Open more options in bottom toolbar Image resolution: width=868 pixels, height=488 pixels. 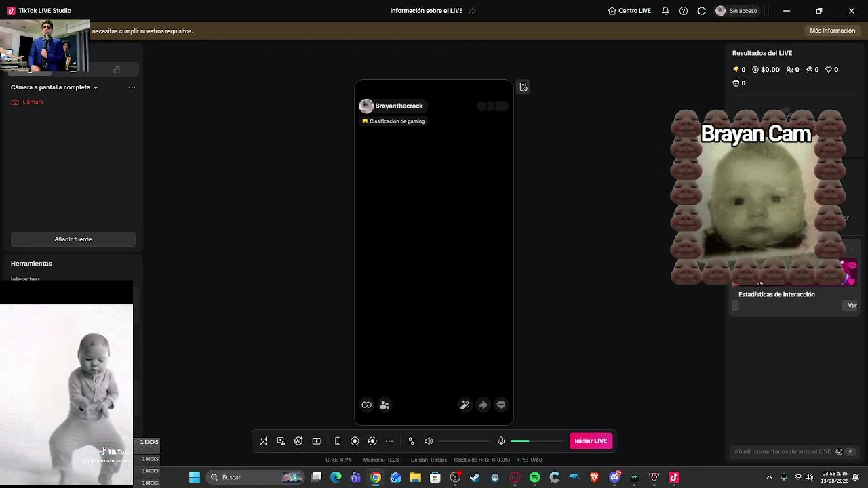(x=389, y=441)
